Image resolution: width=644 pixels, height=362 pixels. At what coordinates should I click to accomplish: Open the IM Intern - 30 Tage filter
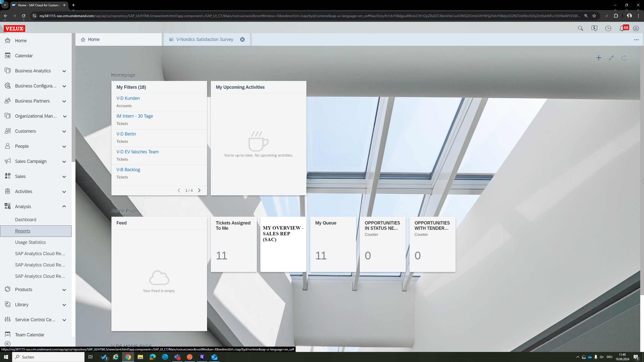coord(135,116)
